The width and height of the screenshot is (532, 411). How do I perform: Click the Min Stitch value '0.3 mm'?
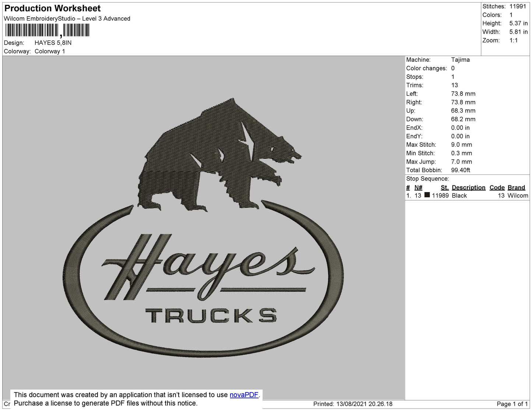[462, 153]
